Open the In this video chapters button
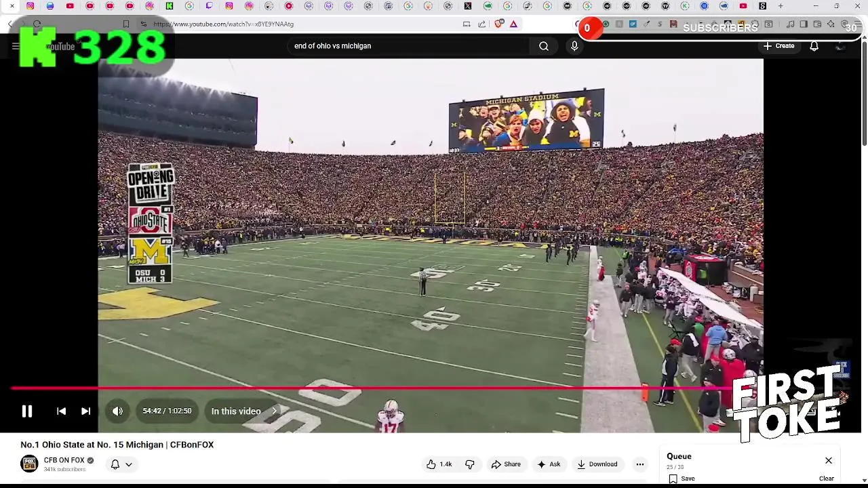This screenshot has height=488, width=868. [244, 411]
